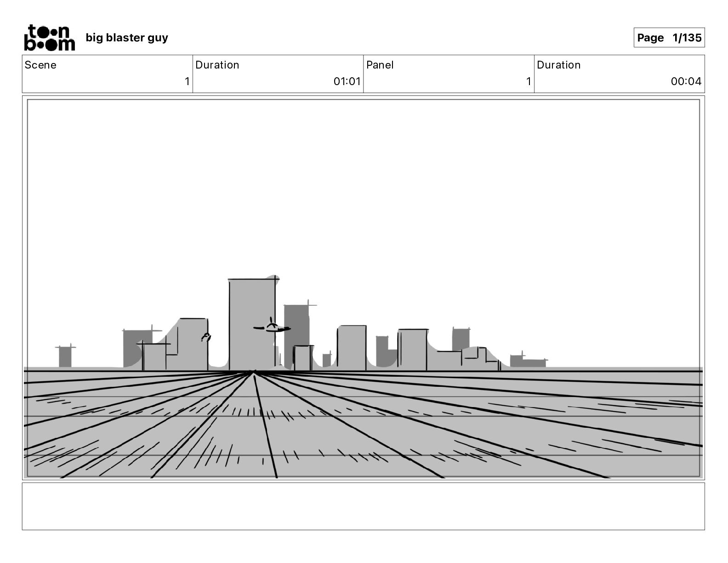Screen dimensions: 728x563
Task: Click the "Panel" header label
Action: pos(380,65)
